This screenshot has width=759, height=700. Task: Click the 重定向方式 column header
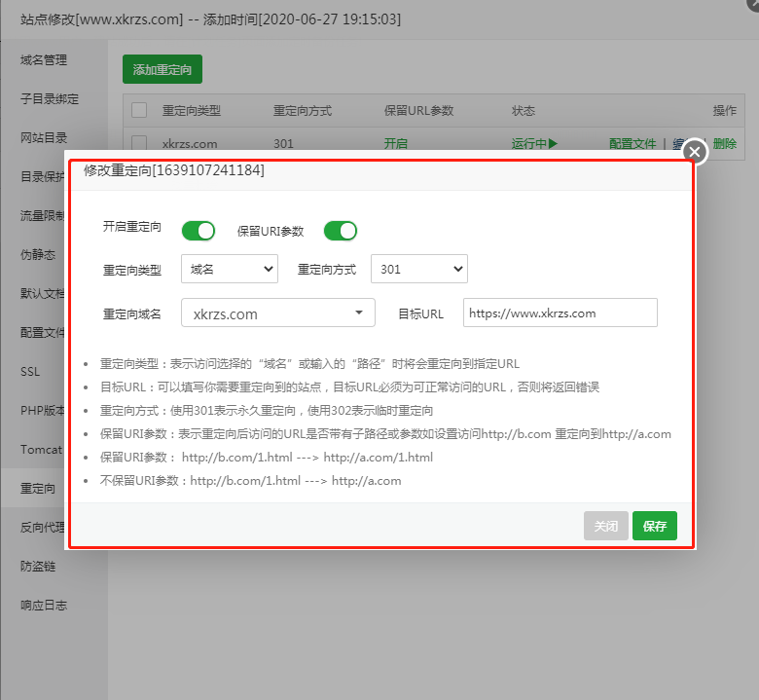click(303, 110)
